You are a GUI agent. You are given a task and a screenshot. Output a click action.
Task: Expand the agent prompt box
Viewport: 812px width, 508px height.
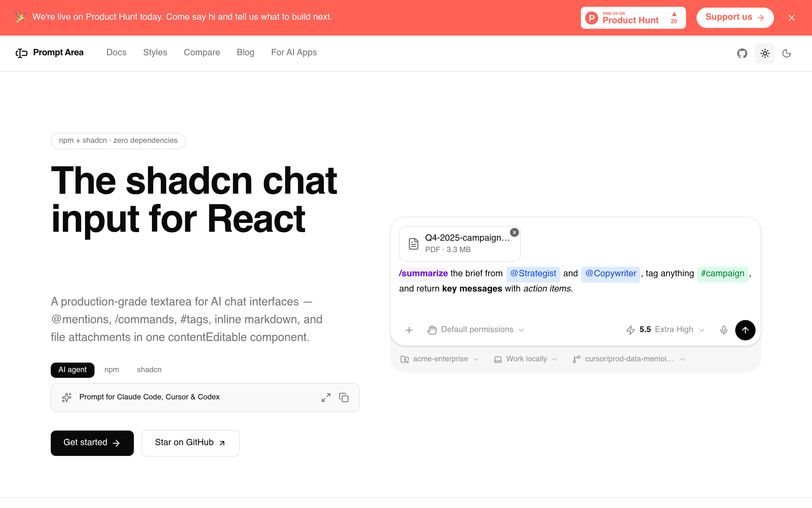(326, 397)
